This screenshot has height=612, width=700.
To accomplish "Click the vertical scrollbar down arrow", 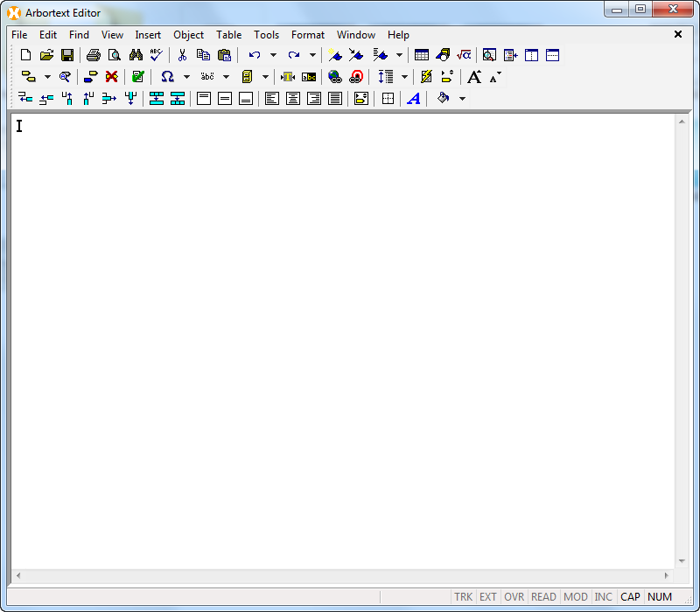I will point(682,561).
